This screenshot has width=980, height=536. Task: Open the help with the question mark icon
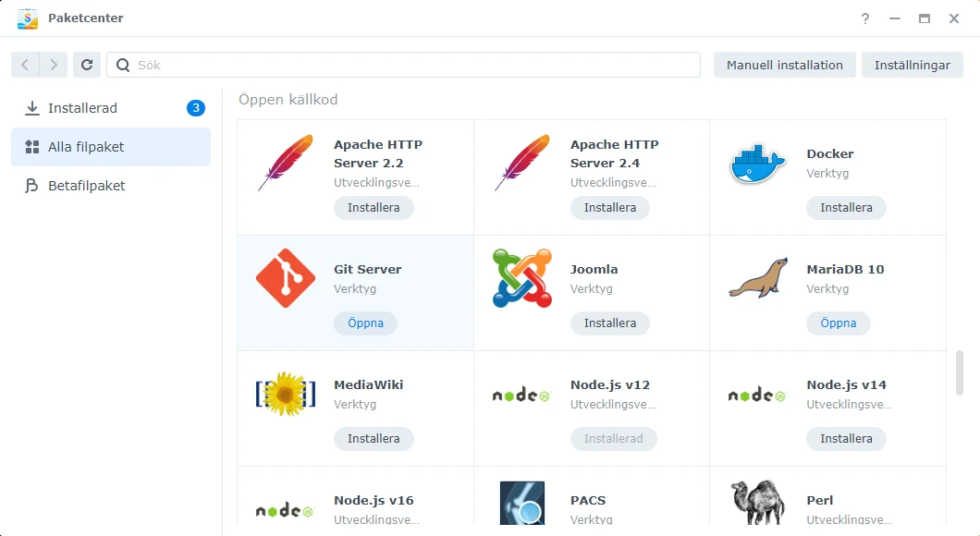(x=864, y=18)
